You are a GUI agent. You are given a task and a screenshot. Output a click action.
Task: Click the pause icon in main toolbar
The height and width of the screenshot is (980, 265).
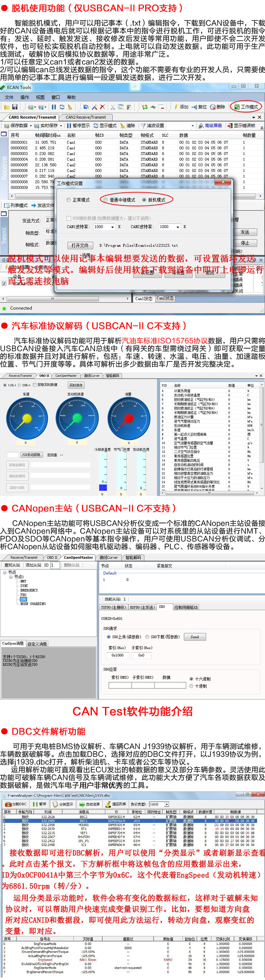(54, 107)
